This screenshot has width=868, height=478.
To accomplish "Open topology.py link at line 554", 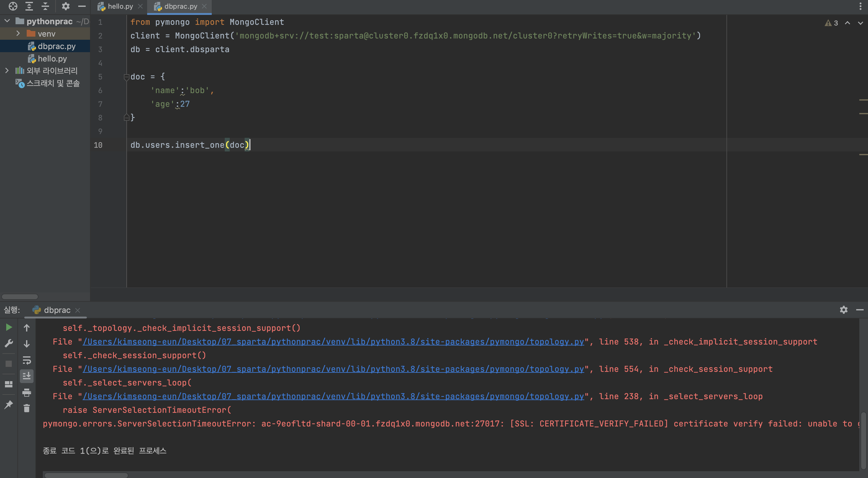I will click(x=333, y=369).
